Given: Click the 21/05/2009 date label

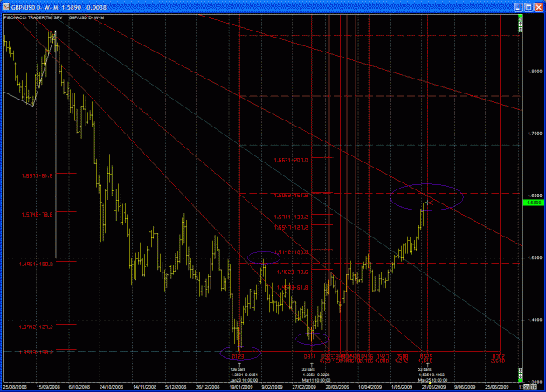Looking at the screenshot, I should click(x=434, y=387).
